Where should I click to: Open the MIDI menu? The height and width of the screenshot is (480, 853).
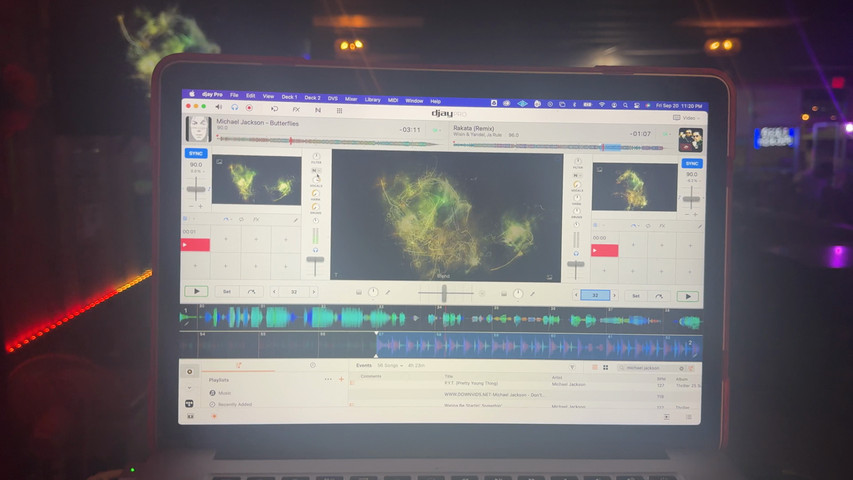click(393, 100)
